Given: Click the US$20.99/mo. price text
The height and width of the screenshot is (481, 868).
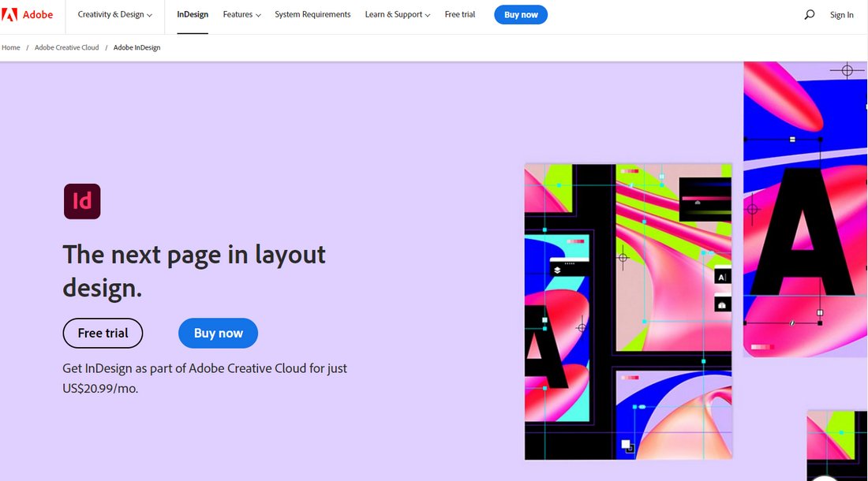Looking at the screenshot, I should [100, 388].
